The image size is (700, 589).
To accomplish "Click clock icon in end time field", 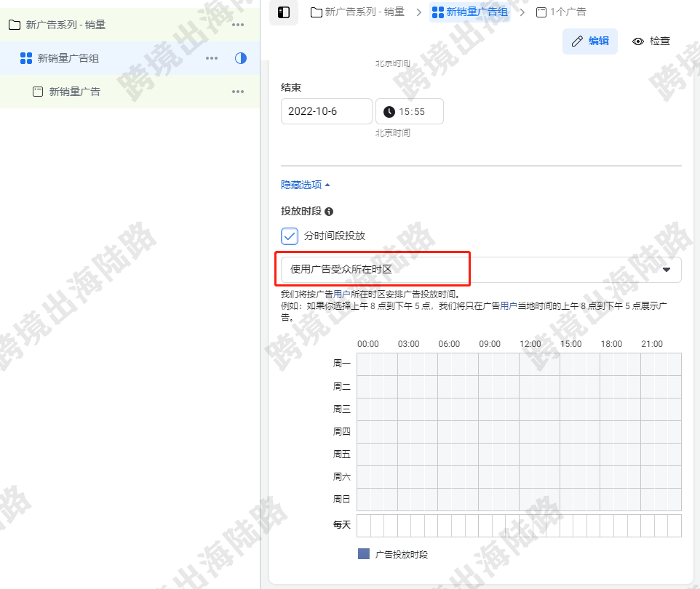I will 389,111.
